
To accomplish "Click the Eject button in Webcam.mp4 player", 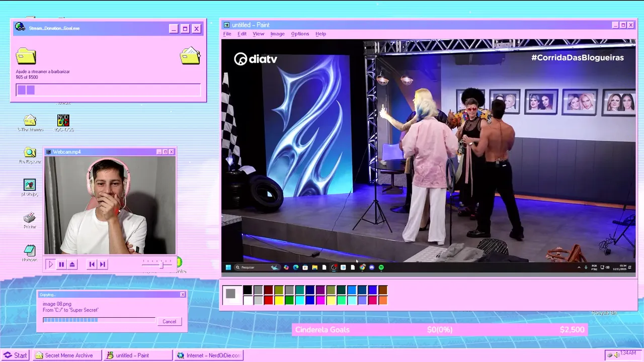I will point(72,264).
